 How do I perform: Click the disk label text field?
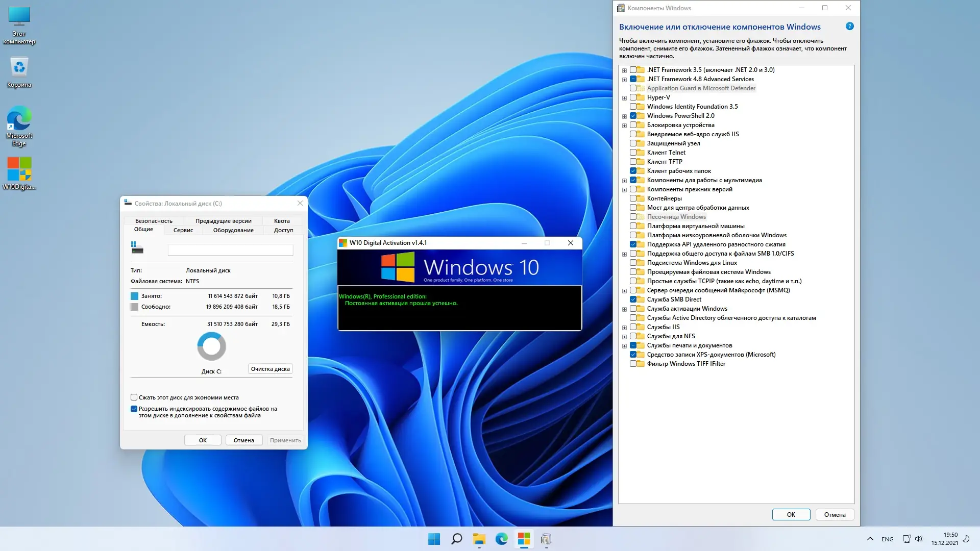(x=230, y=250)
